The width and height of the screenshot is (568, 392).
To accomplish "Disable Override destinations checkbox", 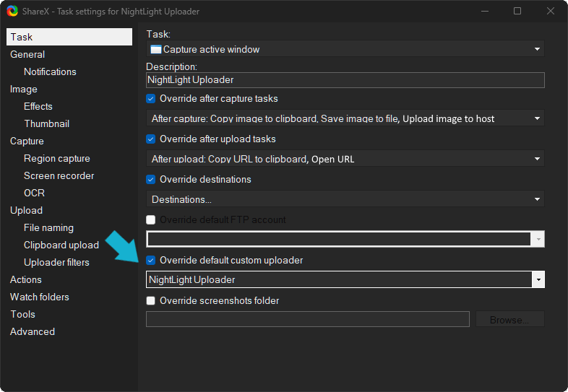I will pyautogui.click(x=151, y=179).
